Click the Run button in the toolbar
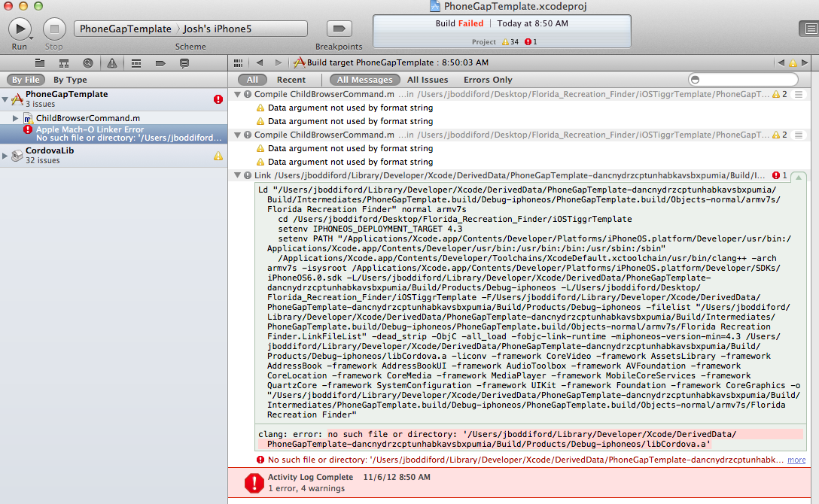 (20, 29)
